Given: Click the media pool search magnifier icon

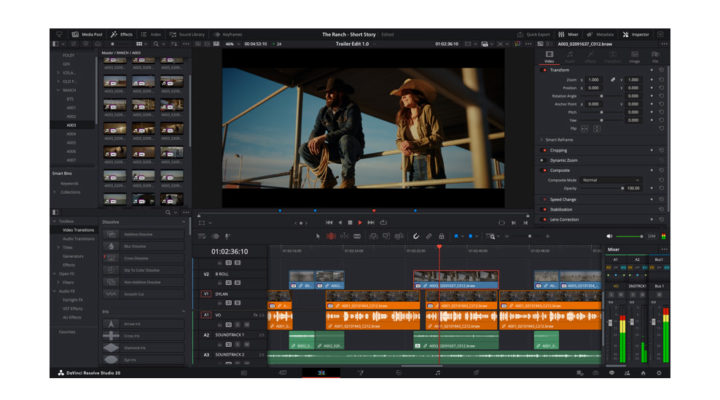Looking at the screenshot, I should click(156, 44).
